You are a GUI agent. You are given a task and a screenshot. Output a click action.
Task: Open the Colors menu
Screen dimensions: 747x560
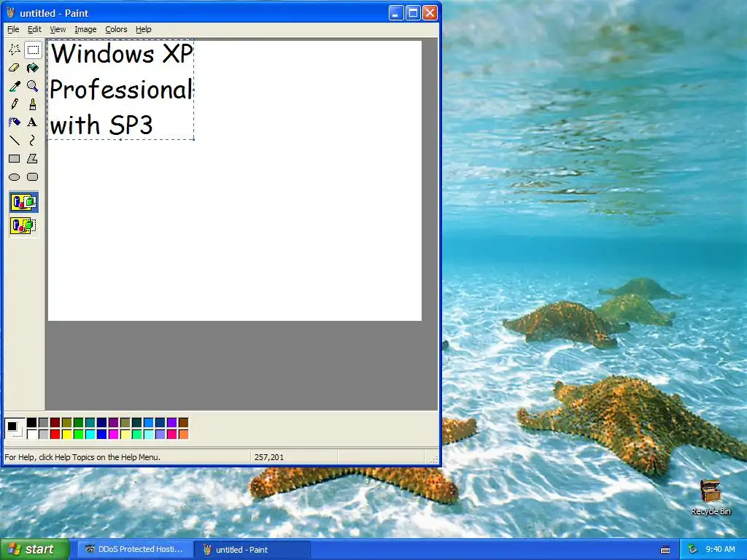(116, 29)
